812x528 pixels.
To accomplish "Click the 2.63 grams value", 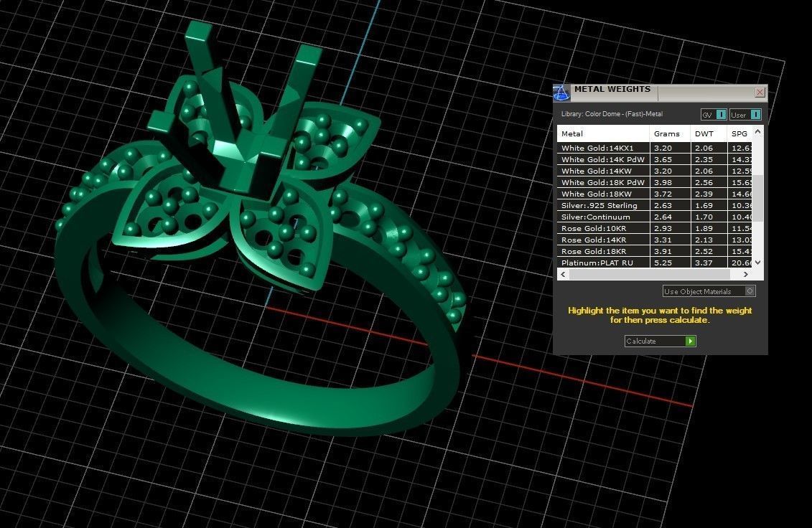I will click(663, 205).
